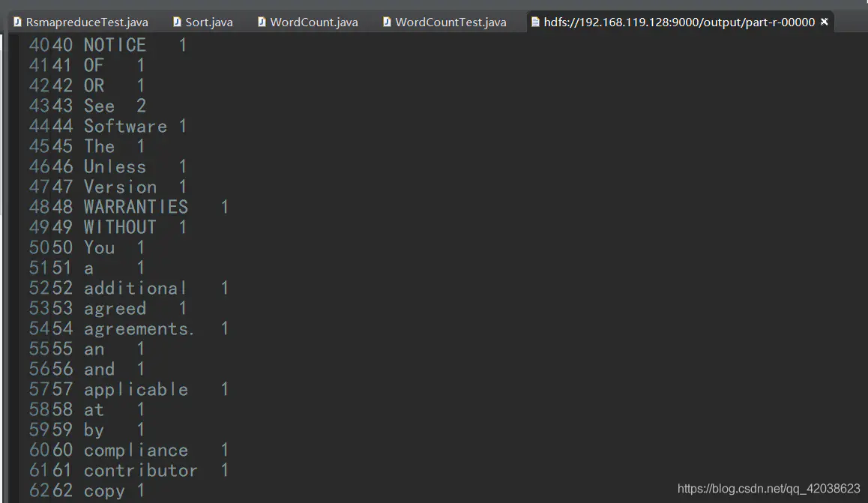Screen dimensions: 868x503
Task: Close the hdfs part-r-00000 tab
Action: [x=825, y=22]
